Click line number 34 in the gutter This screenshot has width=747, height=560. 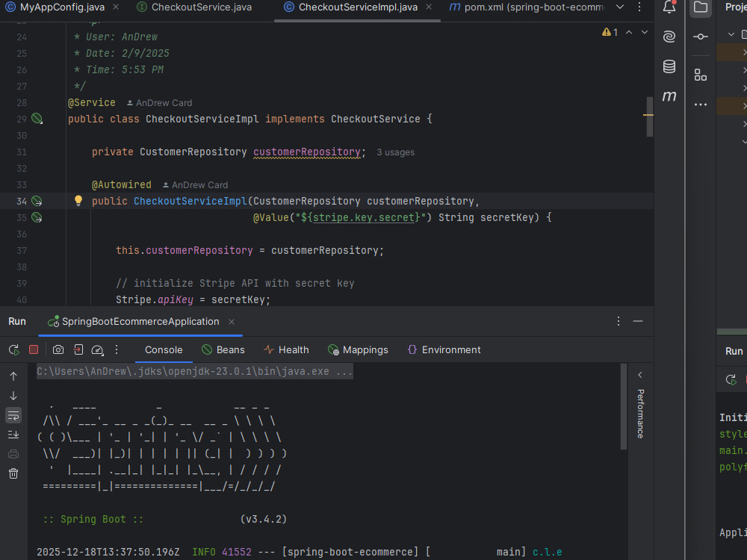[x=22, y=201]
